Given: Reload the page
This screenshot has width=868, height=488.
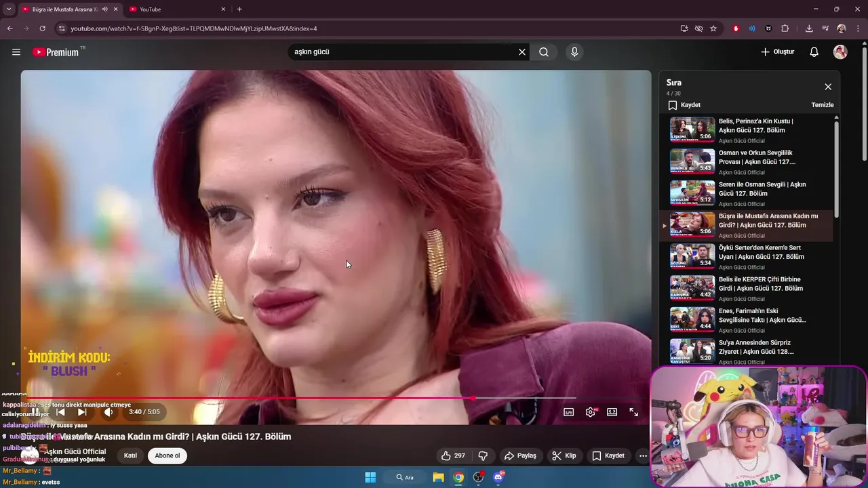Looking at the screenshot, I should pyautogui.click(x=42, y=28).
